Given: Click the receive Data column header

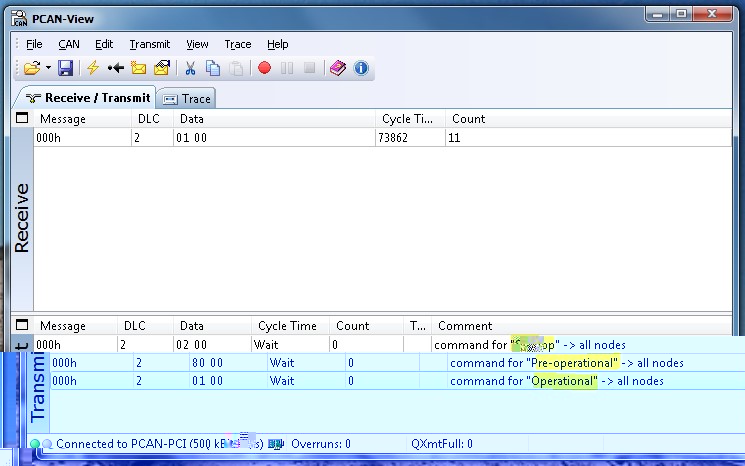Looking at the screenshot, I should 274,119.
